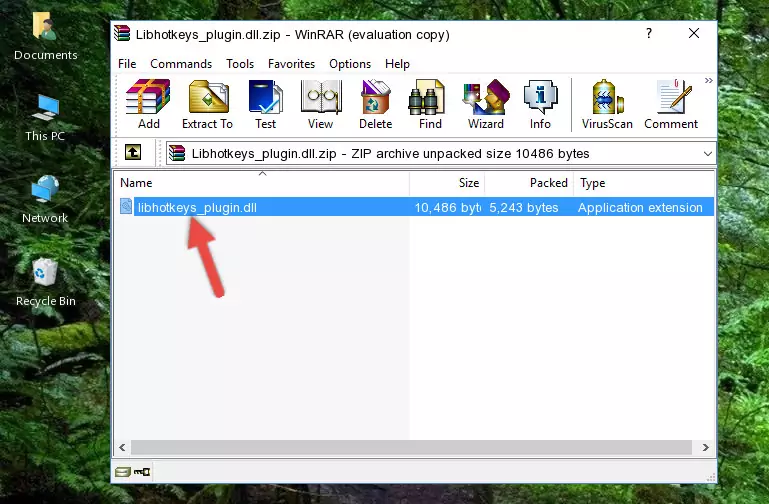Viewport: 769px width, 504px height.
Task: Click the horizontal scrollbar track
Action: [411, 447]
